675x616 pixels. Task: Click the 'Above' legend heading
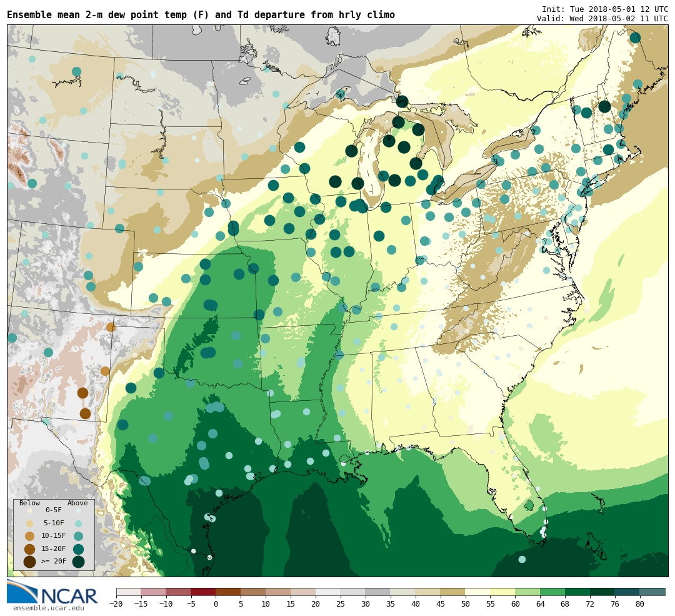click(x=77, y=503)
